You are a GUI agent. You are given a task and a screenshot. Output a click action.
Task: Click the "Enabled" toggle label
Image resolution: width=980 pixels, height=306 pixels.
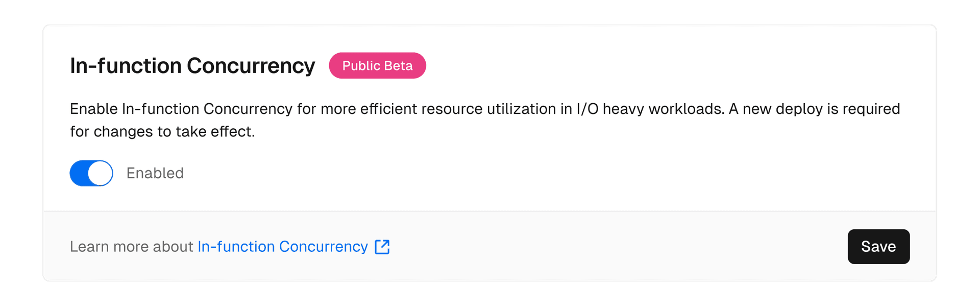[155, 173]
